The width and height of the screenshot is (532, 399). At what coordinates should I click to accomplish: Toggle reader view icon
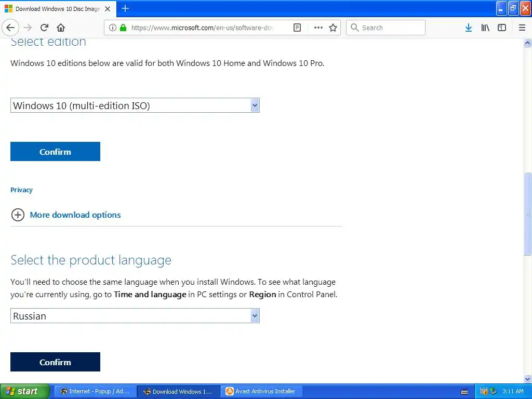coord(297,28)
